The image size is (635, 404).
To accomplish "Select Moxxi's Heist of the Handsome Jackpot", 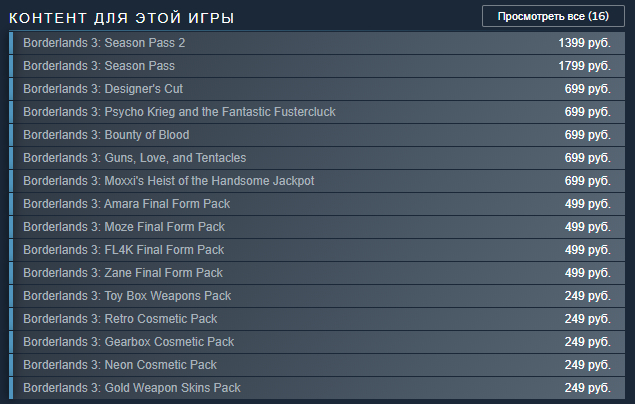I will 168,181.
